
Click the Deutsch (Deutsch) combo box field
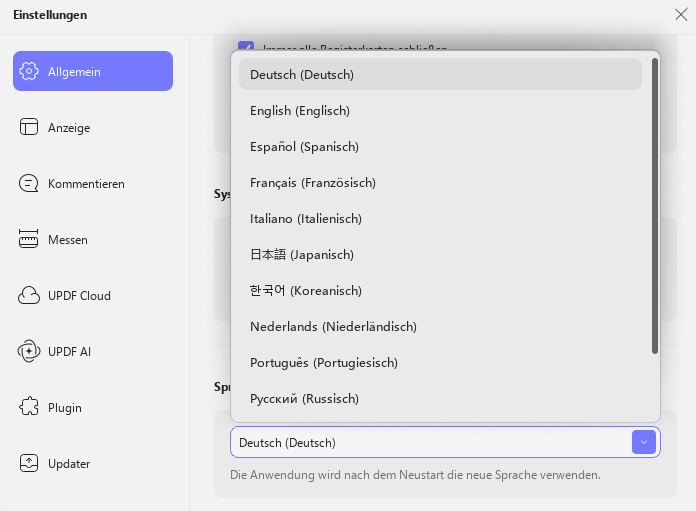pos(445,442)
